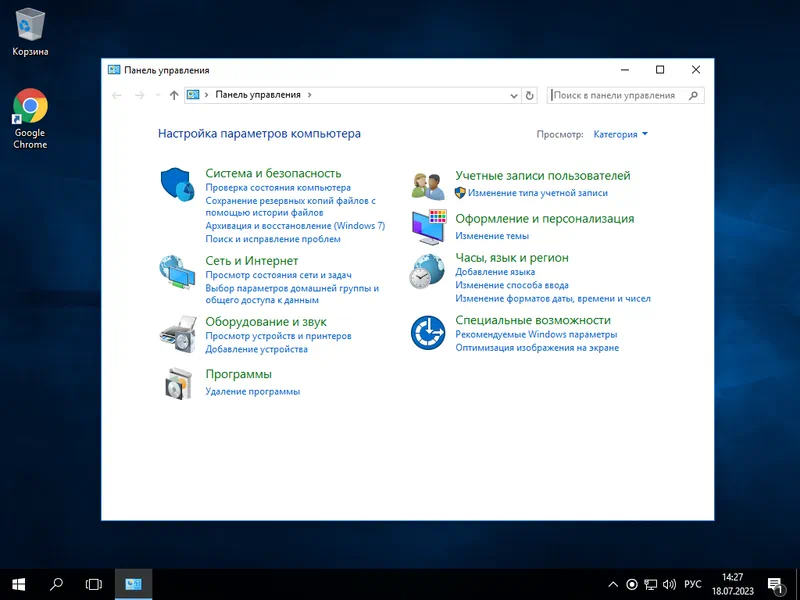
Task: Click the Сеть и Интернет globe icon
Action: tap(177, 272)
